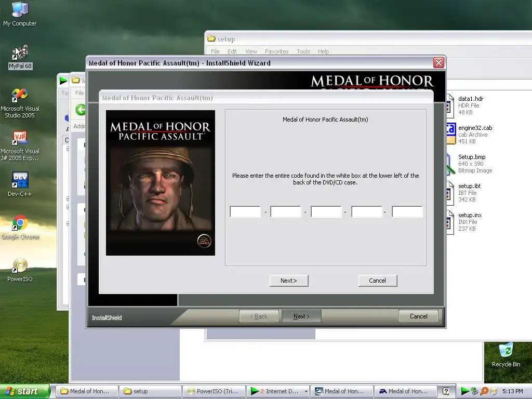This screenshot has width=532, height=399.
Task: Open Edit menu in setup window
Action: tap(232, 51)
